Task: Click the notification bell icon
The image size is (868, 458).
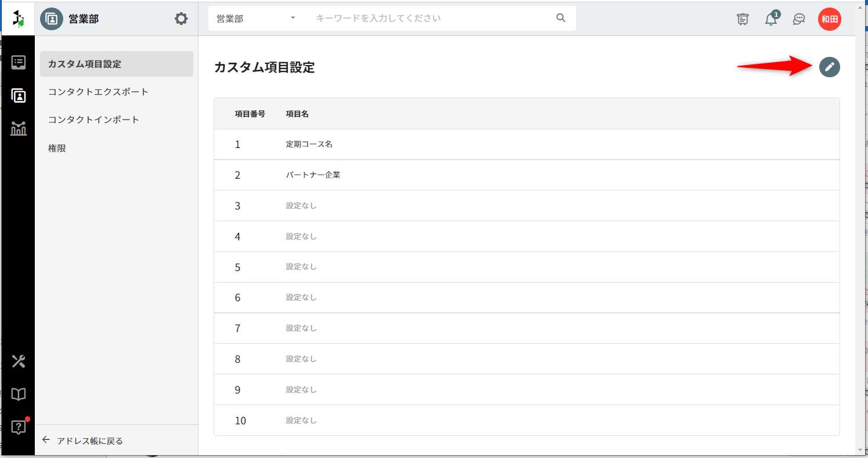Action: (x=771, y=19)
